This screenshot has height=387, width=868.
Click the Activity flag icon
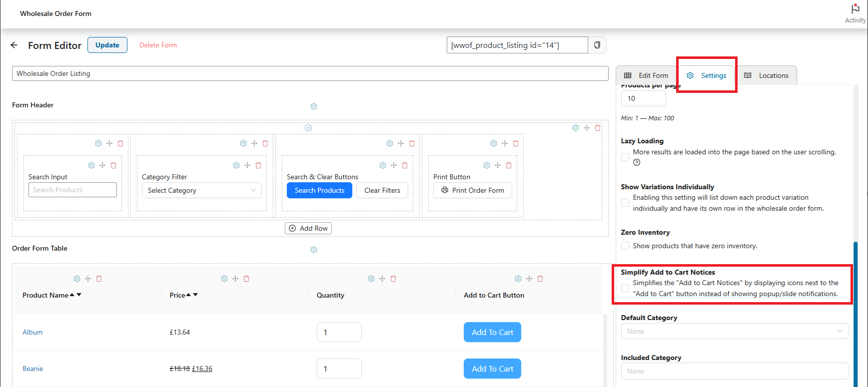(x=856, y=9)
